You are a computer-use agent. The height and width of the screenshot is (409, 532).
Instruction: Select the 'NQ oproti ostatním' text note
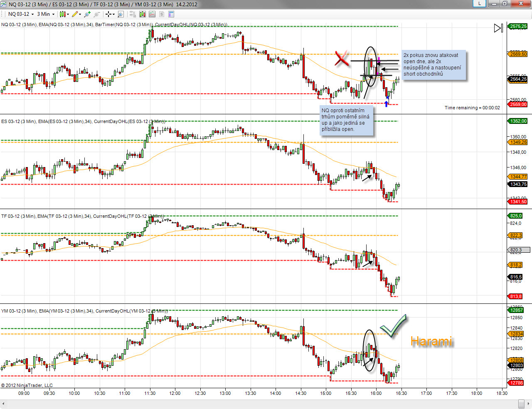pyautogui.click(x=346, y=120)
